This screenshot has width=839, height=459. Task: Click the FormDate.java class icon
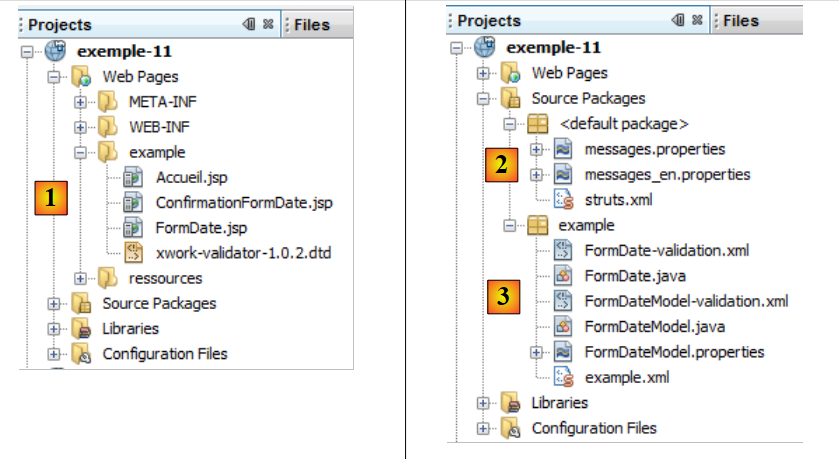(563, 276)
